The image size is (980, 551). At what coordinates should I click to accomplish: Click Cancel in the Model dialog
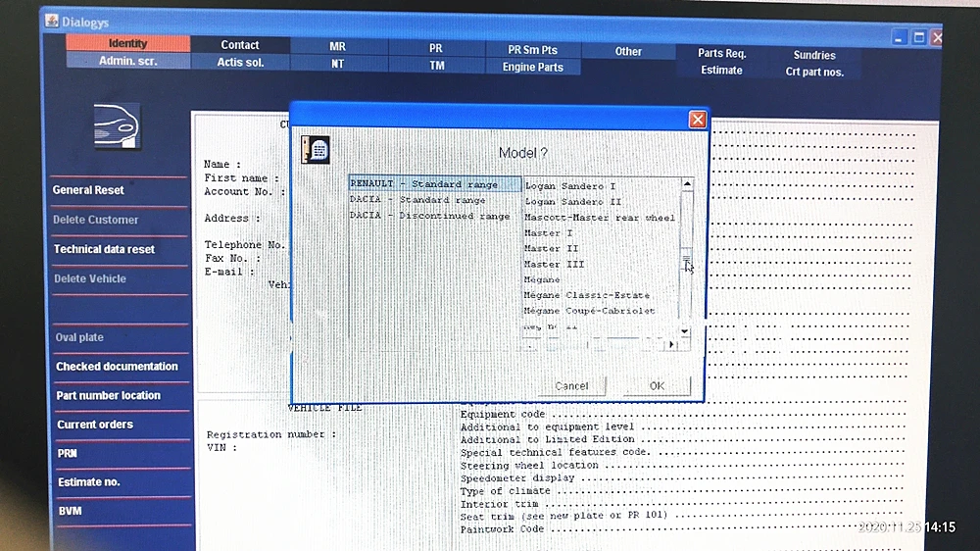click(572, 386)
